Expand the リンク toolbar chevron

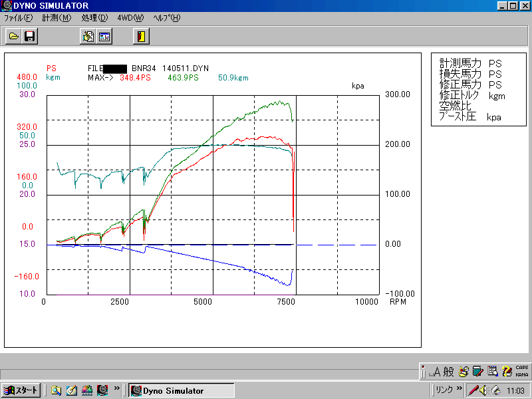[460, 390]
